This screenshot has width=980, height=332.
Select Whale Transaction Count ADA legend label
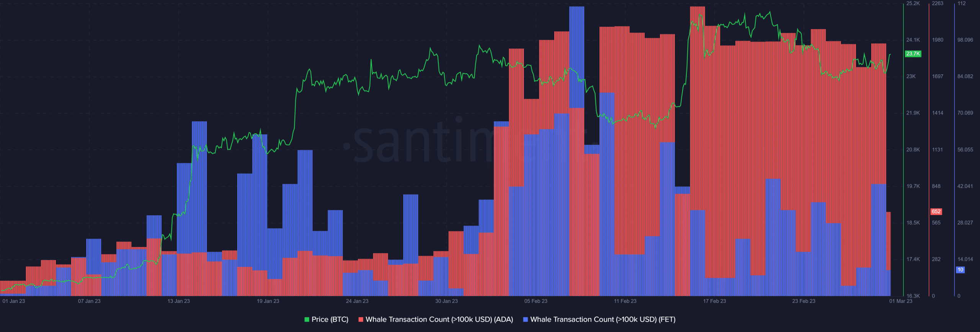click(439, 319)
